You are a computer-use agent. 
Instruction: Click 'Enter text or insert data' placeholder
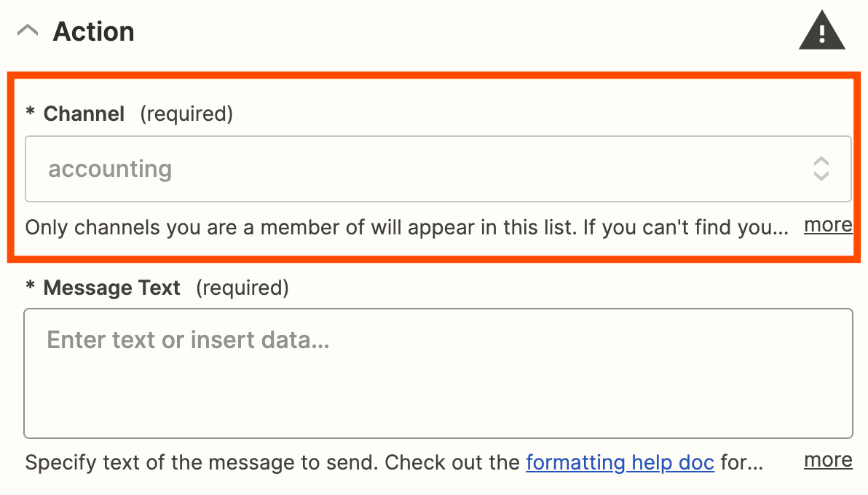188,340
